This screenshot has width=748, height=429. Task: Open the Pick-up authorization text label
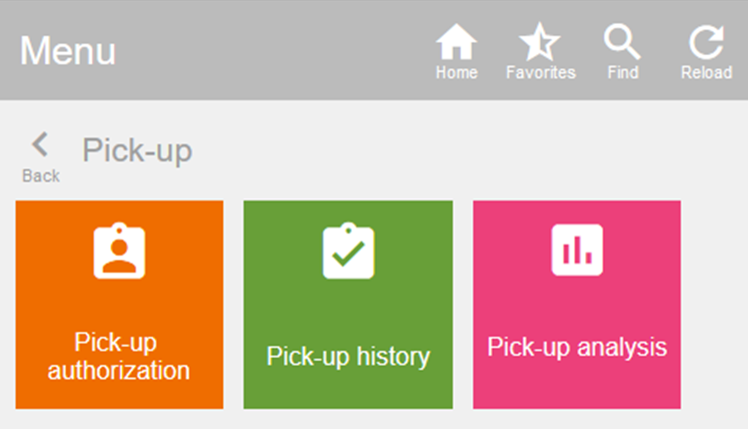point(118,356)
